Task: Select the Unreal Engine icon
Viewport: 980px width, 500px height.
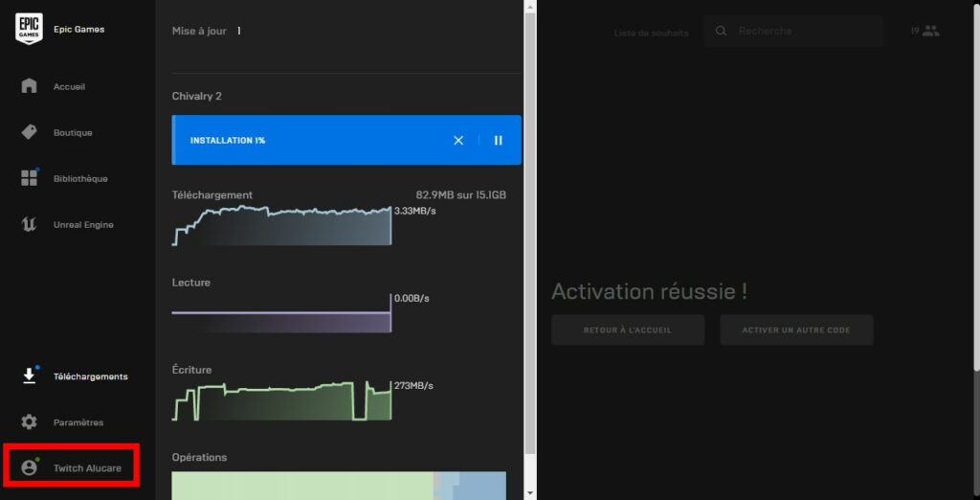Action: tap(29, 224)
